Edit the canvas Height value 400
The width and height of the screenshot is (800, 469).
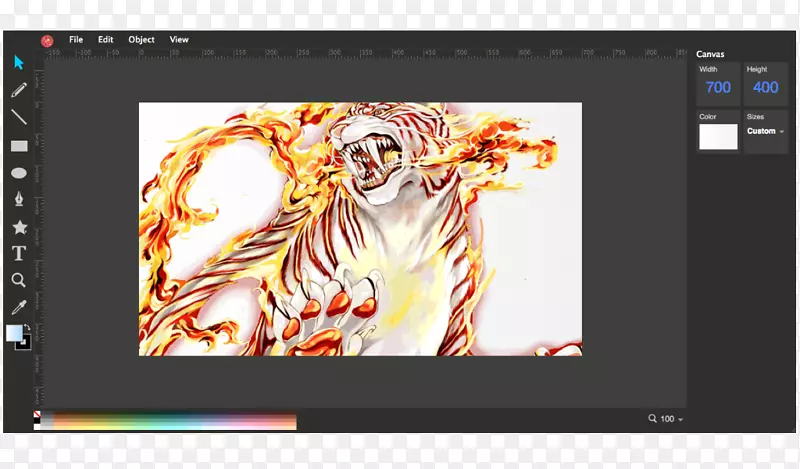click(765, 87)
